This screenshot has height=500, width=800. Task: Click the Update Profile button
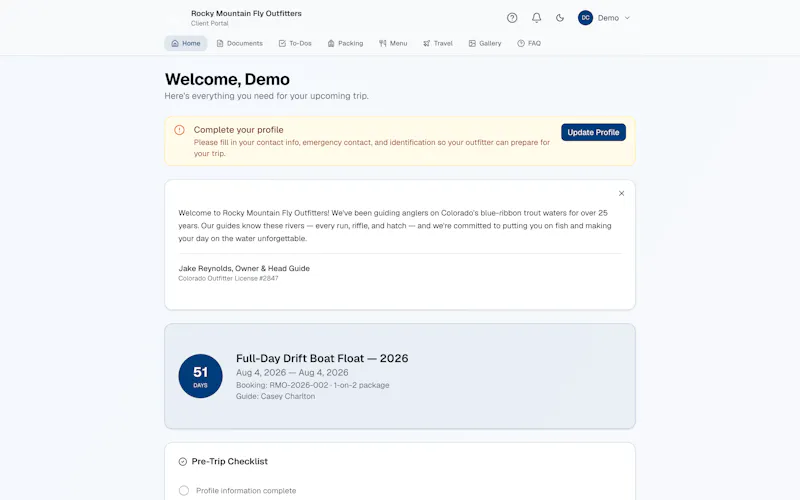pyautogui.click(x=593, y=132)
